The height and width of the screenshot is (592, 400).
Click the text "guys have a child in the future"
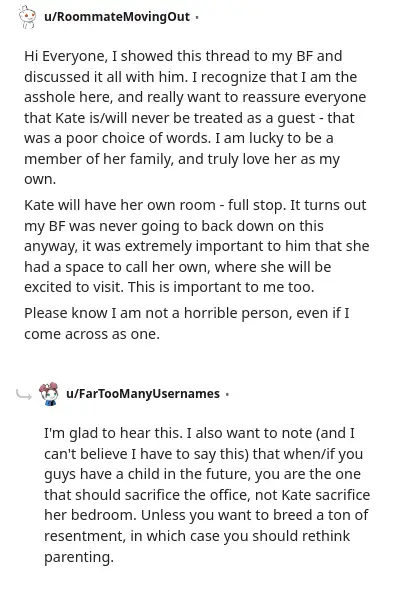(147, 474)
